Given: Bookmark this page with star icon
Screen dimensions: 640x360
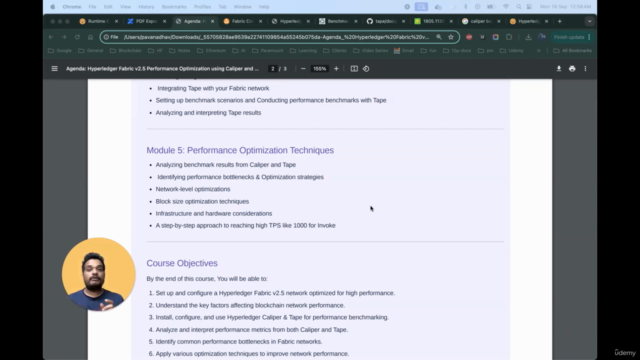Looking at the screenshot, I should [x=451, y=37].
